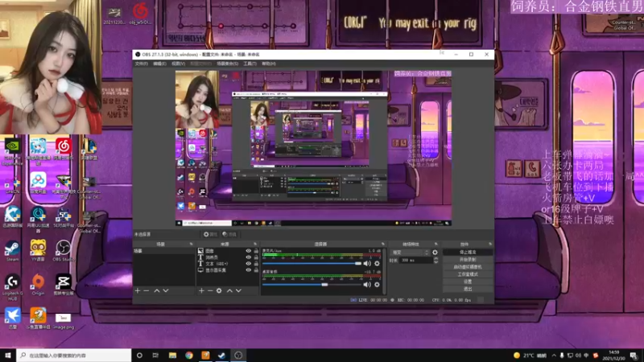Click the transition duration 300 ms stepper
Image resolution: width=644 pixels, height=362 pixels.
tap(436, 260)
